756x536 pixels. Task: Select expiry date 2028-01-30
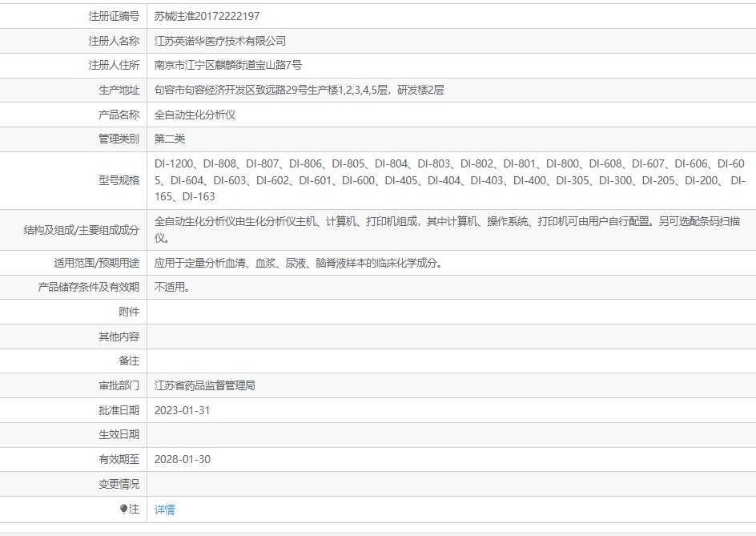pos(183,459)
